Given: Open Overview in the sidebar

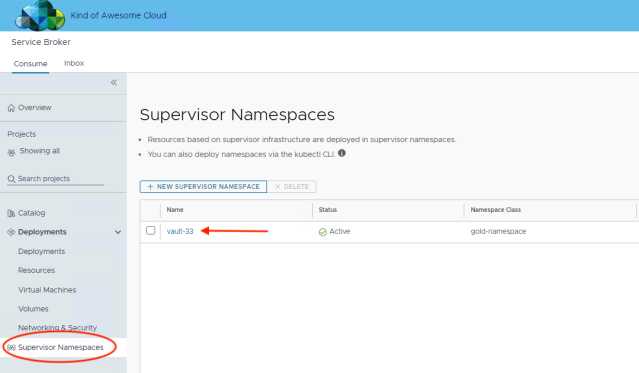Looking at the screenshot, I should click(x=35, y=108).
